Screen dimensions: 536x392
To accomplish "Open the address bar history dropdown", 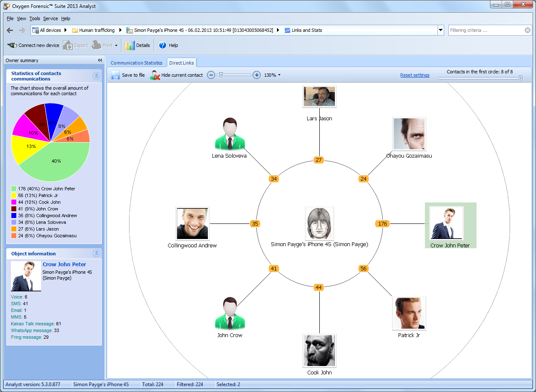I will click(440, 30).
